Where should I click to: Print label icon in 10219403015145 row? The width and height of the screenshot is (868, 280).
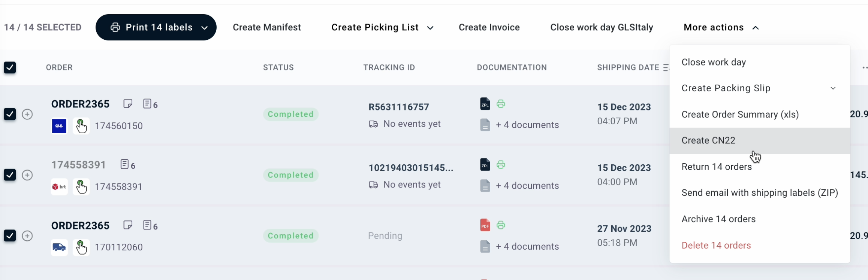pyautogui.click(x=501, y=165)
